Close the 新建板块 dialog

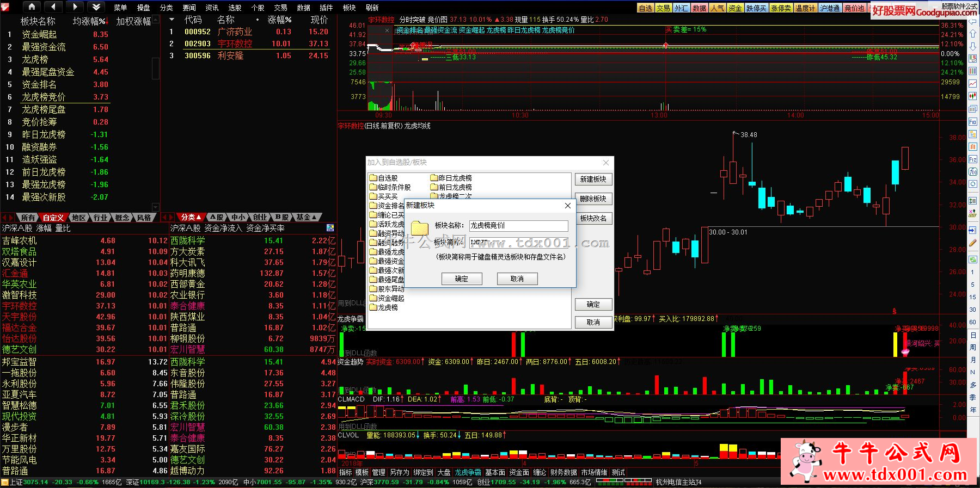(x=567, y=206)
